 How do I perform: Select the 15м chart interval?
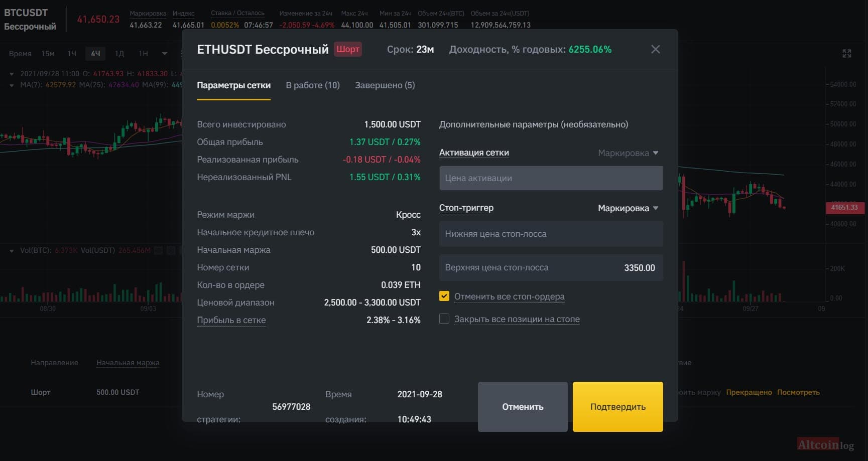tap(48, 54)
